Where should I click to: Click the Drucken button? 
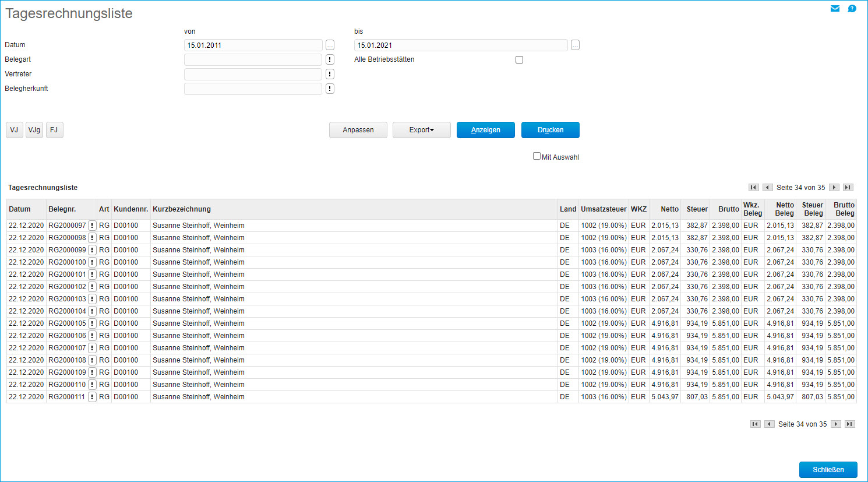pyautogui.click(x=550, y=130)
